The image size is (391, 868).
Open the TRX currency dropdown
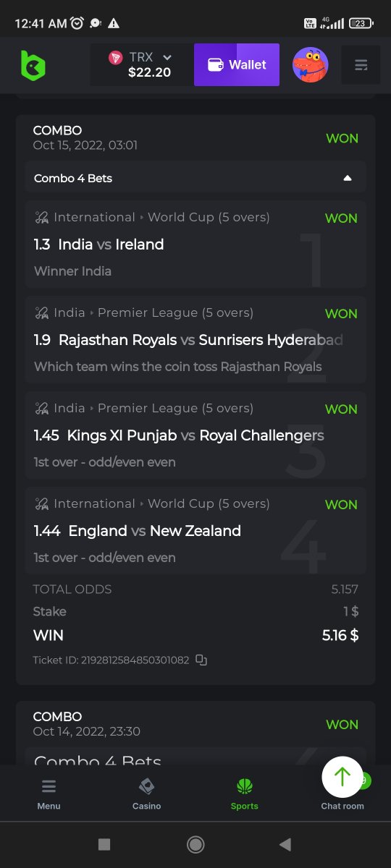142,65
